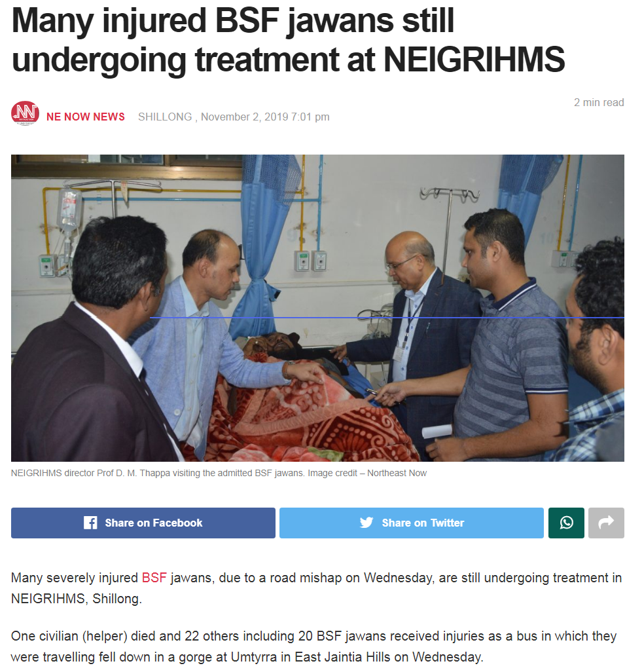
Task: Click the SHILLONG location label
Action: [165, 117]
